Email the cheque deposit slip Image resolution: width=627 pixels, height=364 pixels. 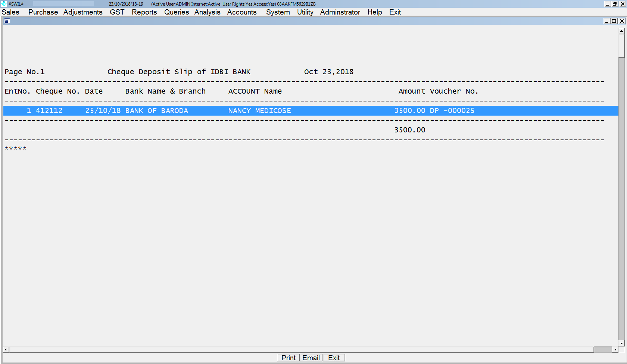point(311,358)
